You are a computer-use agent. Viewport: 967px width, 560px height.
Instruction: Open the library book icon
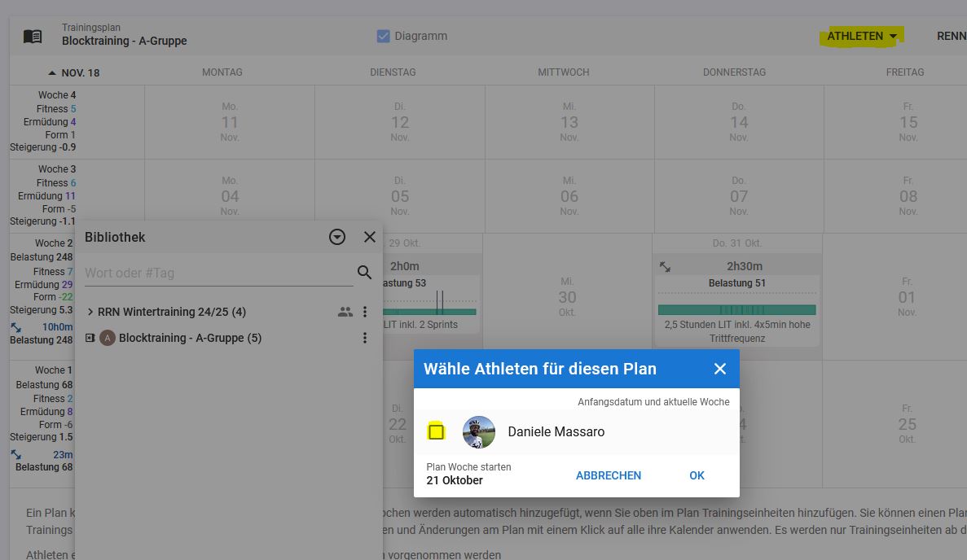[33, 37]
